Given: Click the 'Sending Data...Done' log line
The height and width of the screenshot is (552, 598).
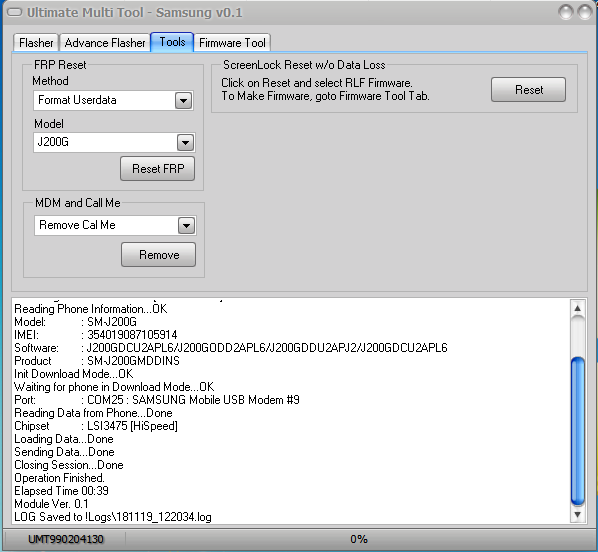Looking at the screenshot, I should click(64, 452).
